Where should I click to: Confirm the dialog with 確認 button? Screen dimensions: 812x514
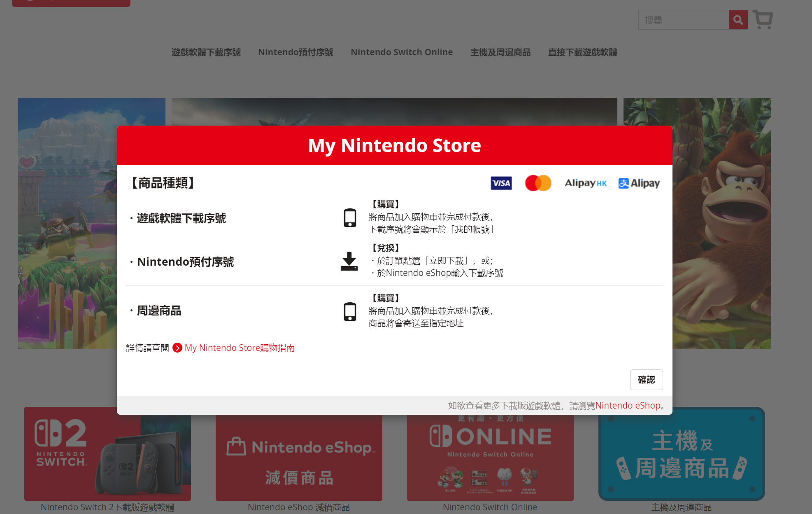(x=646, y=380)
